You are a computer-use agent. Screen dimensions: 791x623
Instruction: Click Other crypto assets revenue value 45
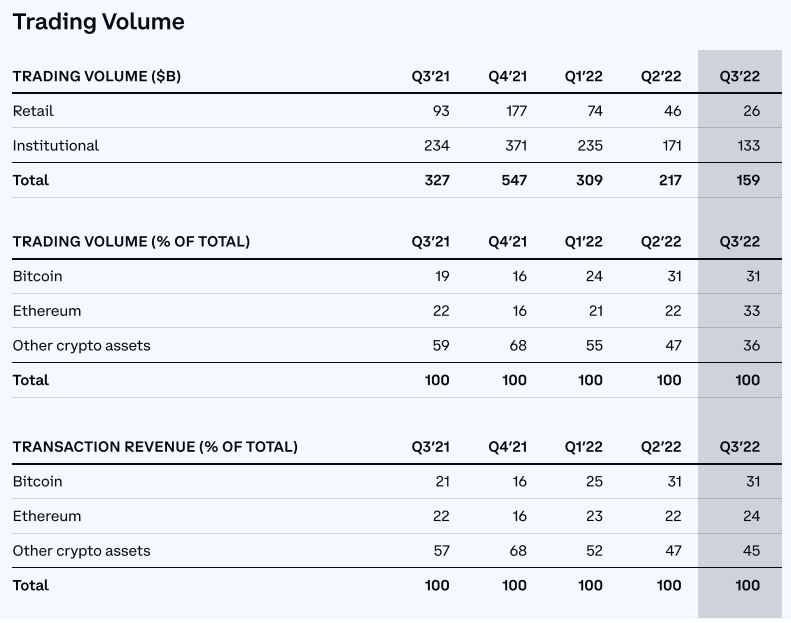tap(752, 551)
